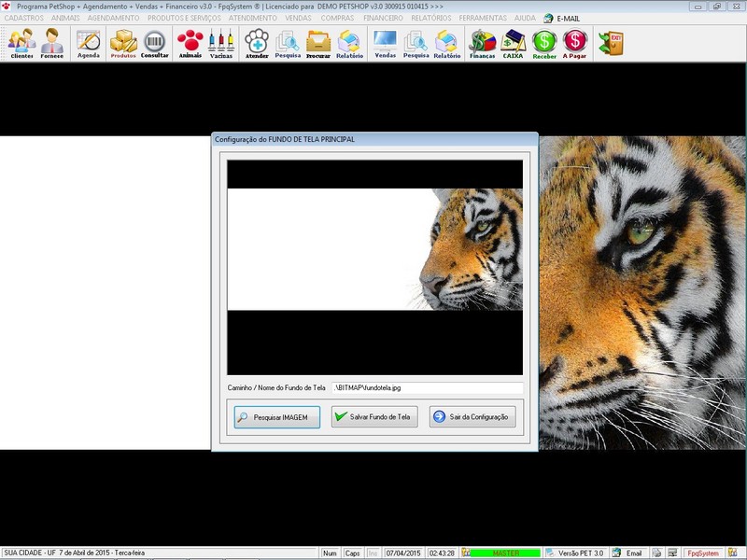
Task: Click the exit door icon in toolbar
Action: tap(611, 43)
